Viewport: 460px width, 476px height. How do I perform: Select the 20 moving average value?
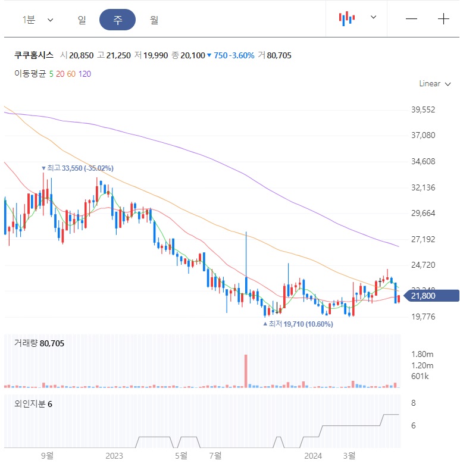point(60,74)
